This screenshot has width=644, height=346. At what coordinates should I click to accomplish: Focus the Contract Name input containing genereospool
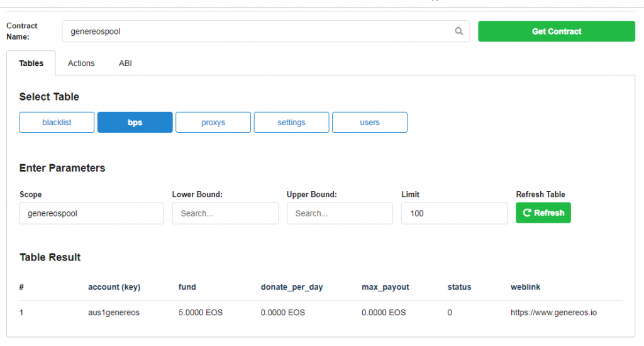tap(266, 31)
